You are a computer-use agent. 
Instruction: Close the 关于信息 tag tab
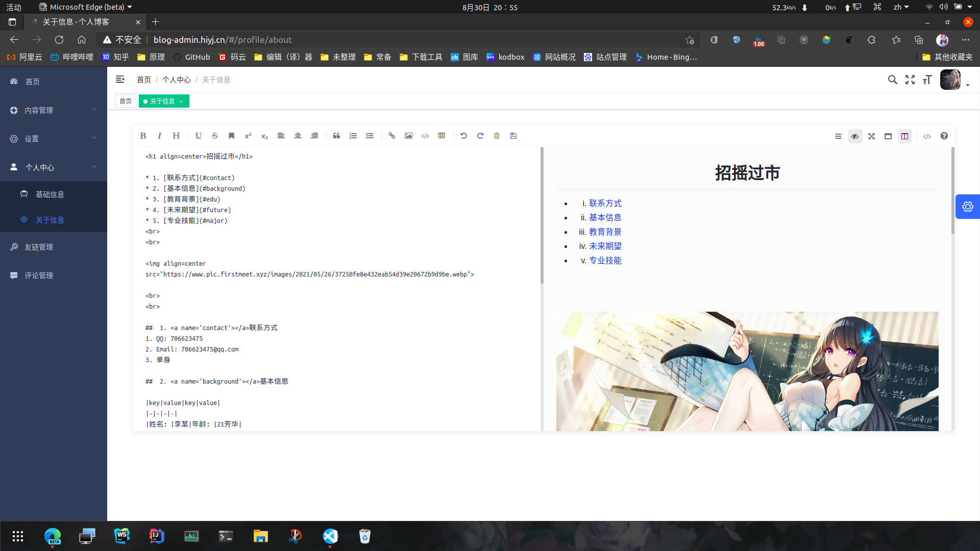(x=181, y=102)
